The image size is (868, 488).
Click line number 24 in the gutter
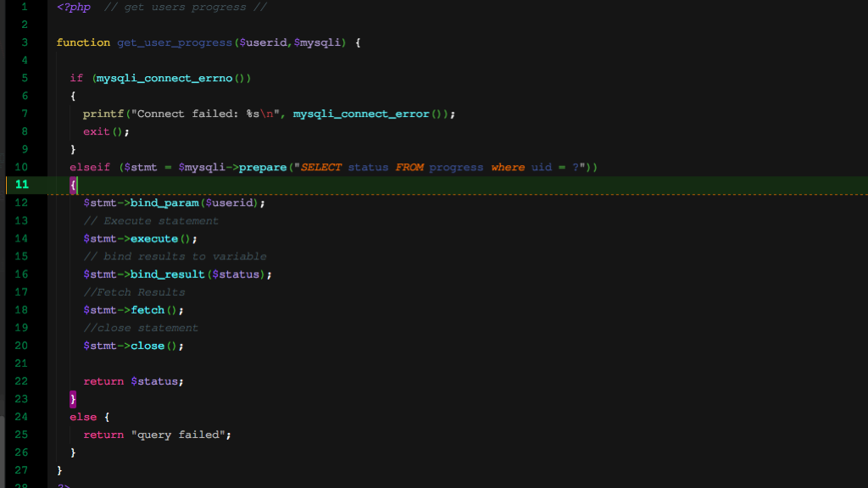pyautogui.click(x=21, y=417)
